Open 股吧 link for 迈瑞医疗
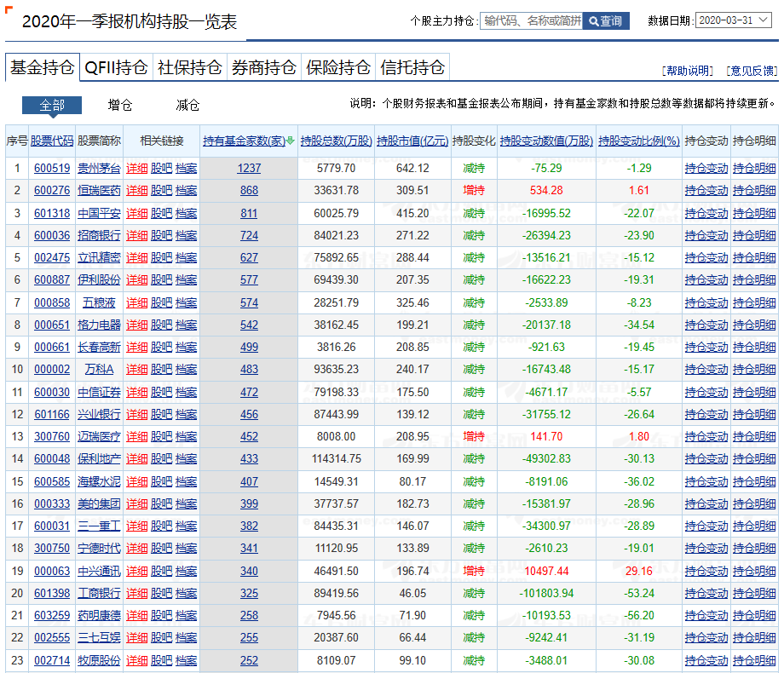The height and width of the screenshot is (673, 784). click(162, 436)
